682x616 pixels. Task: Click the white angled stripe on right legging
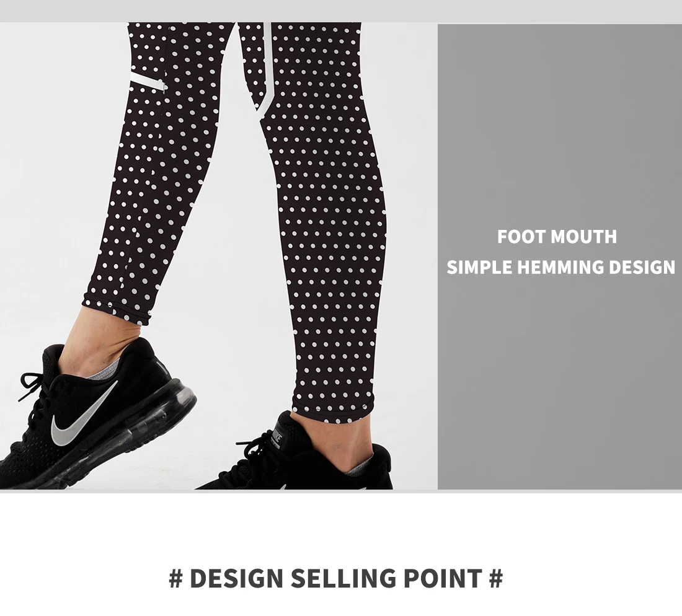click(x=267, y=69)
